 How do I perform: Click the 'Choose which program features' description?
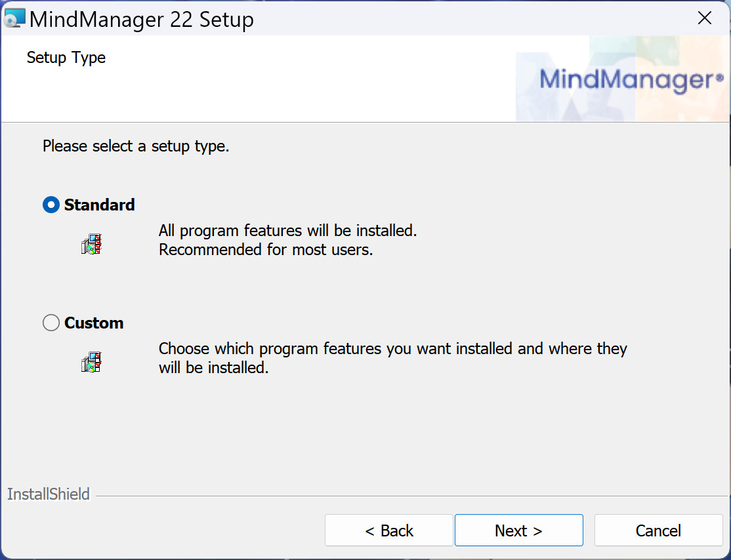(393, 349)
